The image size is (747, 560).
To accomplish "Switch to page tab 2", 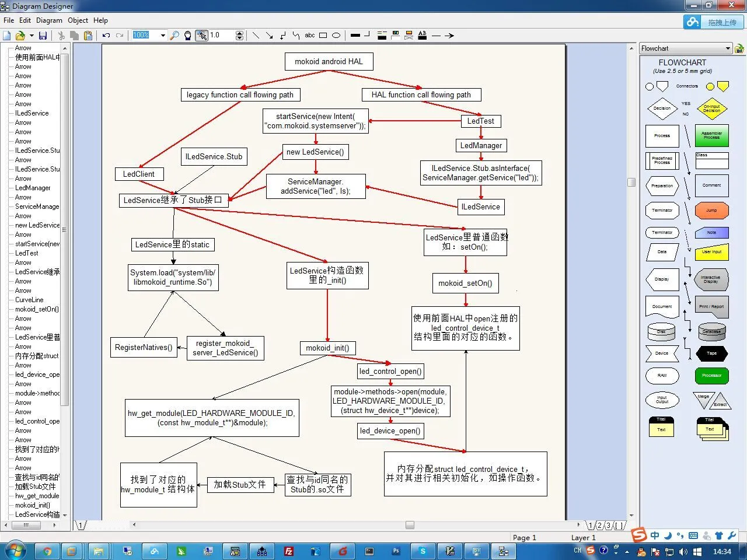I will tap(599, 526).
